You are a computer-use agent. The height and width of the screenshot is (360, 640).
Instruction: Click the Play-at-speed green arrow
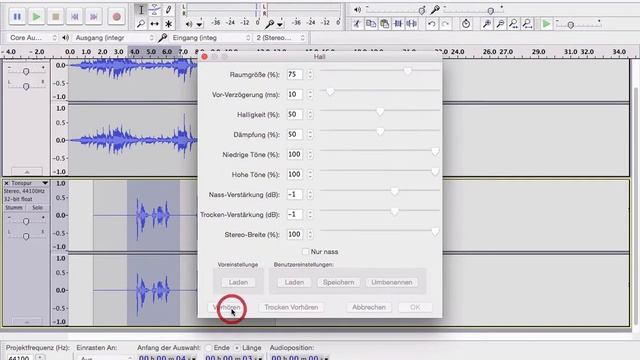point(546,24)
